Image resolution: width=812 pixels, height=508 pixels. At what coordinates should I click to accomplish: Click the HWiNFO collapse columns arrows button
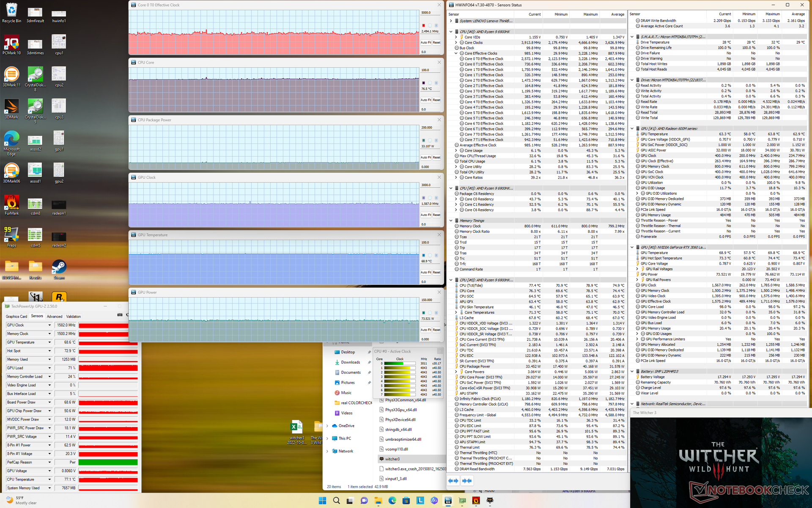coord(467,480)
